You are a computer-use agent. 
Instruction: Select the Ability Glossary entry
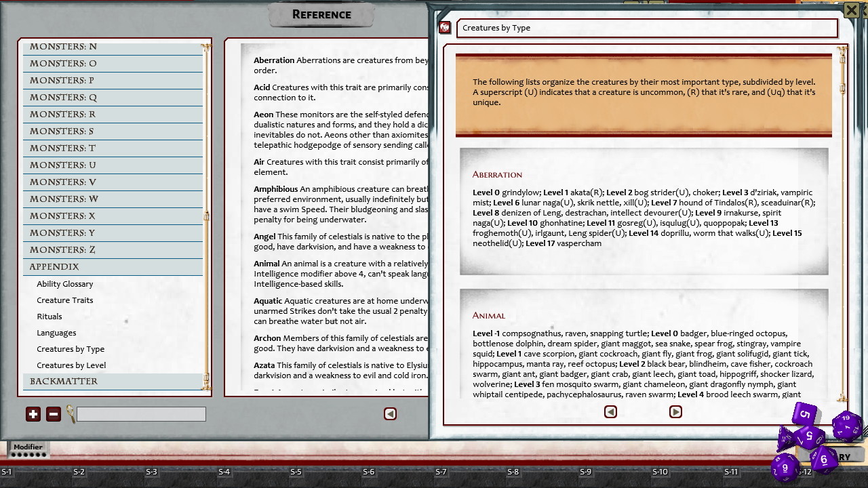[64, 283]
